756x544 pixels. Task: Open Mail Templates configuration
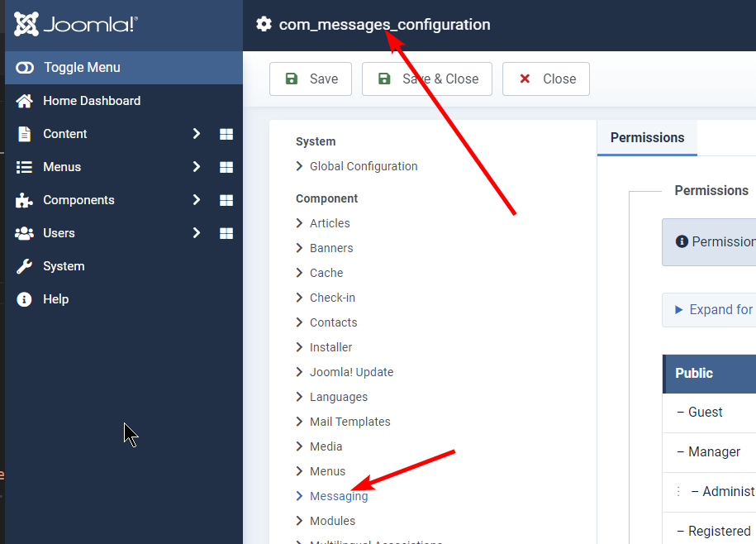(x=350, y=422)
